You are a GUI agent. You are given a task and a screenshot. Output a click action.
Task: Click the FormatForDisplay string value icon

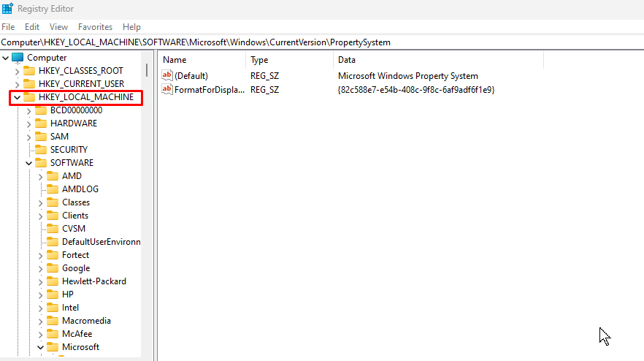166,89
